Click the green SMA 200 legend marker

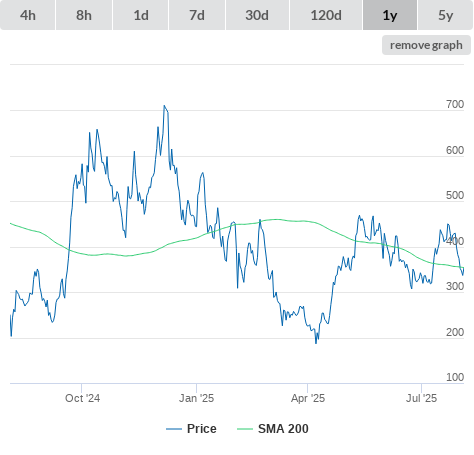tap(245, 429)
